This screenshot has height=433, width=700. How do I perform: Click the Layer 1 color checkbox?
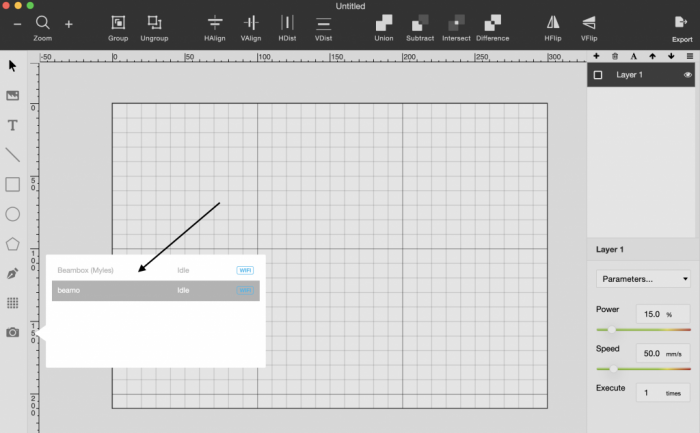pyautogui.click(x=598, y=75)
